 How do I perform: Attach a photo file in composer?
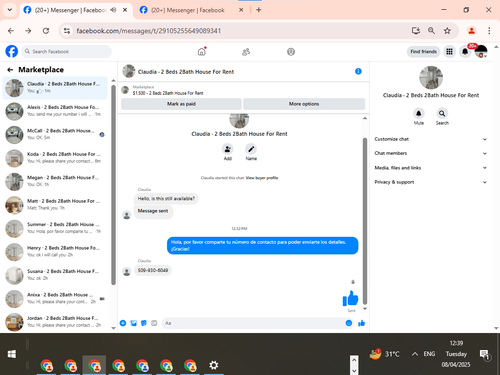tap(134, 323)
